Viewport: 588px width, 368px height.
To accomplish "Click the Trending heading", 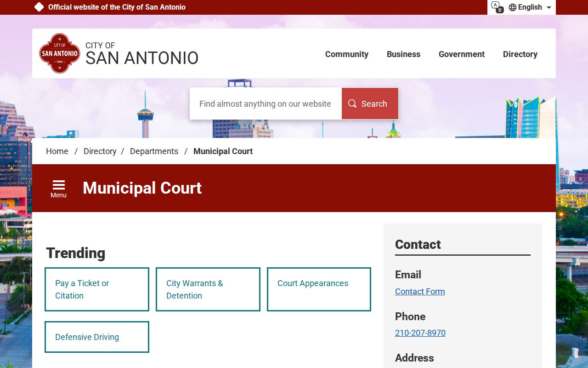I will pos(76,253).
